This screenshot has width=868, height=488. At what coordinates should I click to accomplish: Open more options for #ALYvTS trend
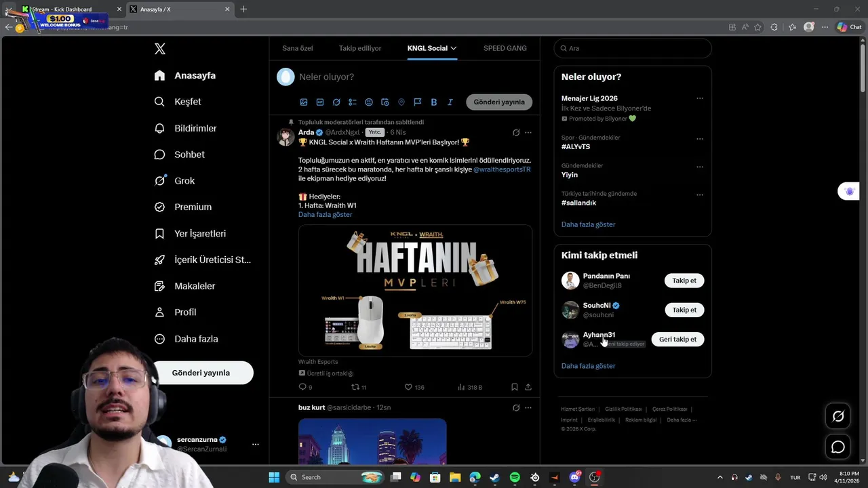(x=700, y=139)
